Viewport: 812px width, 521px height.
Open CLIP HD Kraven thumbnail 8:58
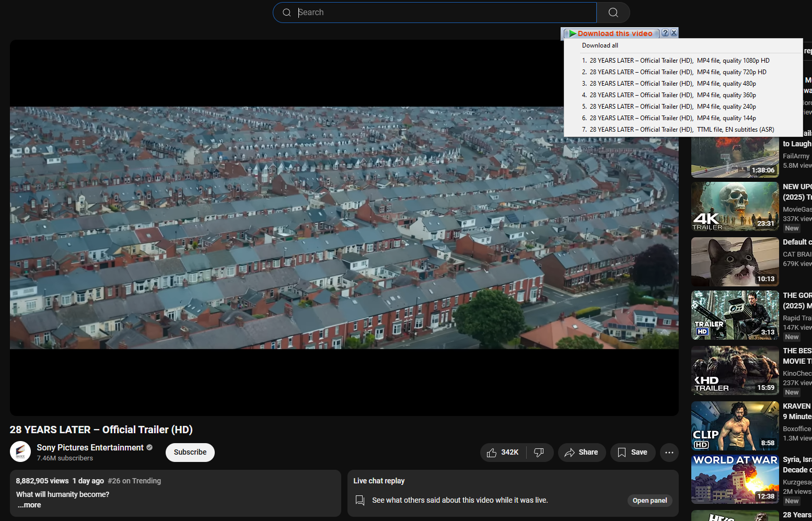[x=735, y=426]
